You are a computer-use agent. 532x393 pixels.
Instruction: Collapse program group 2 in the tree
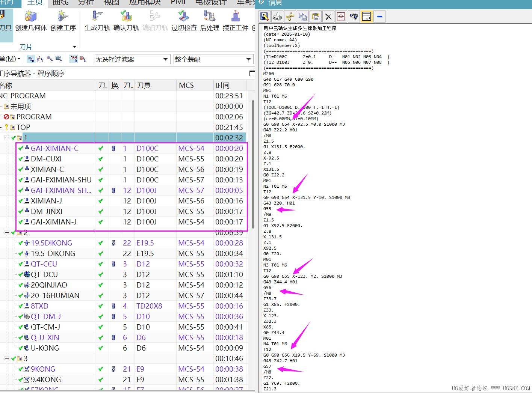pos(7,233)
